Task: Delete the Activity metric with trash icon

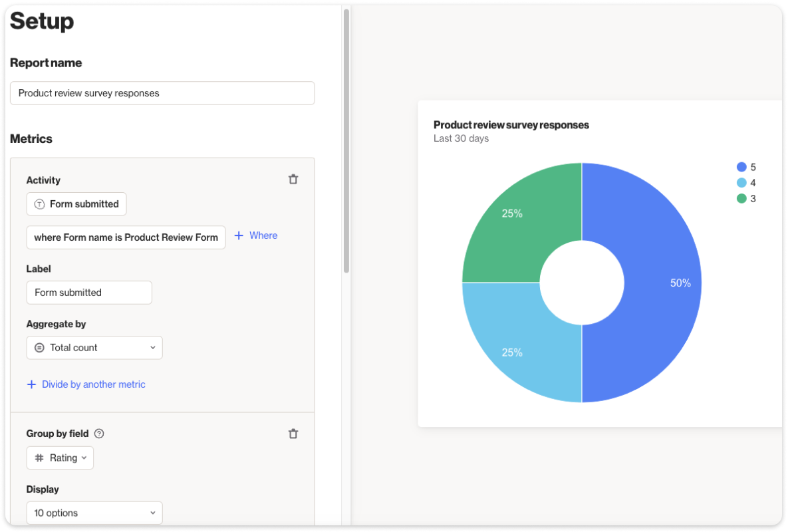Action: pos(293,180)
